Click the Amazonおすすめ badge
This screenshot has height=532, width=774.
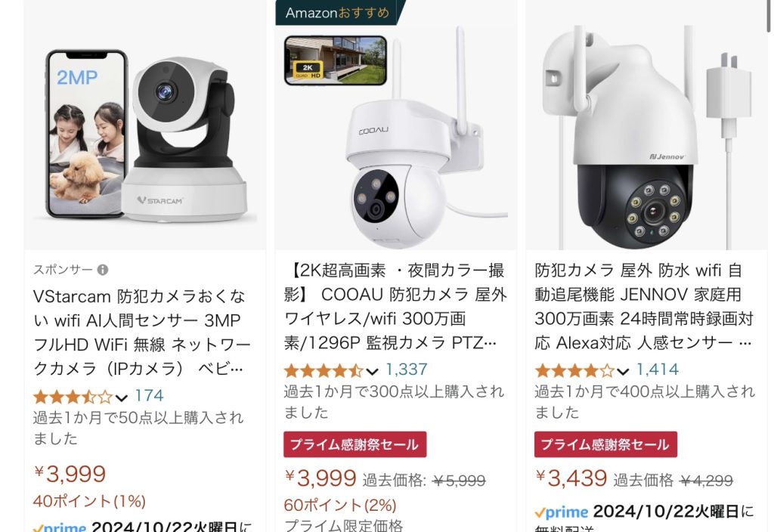click(x=339, y=12)
